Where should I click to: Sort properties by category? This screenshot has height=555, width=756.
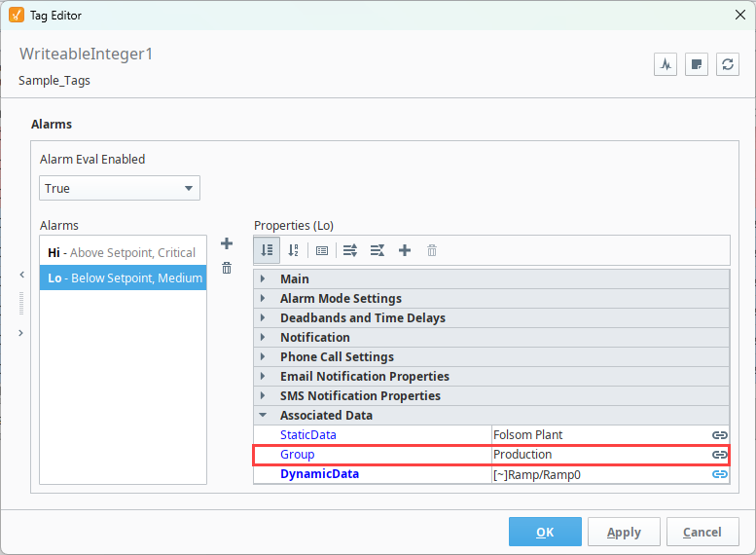pos(267,250)
